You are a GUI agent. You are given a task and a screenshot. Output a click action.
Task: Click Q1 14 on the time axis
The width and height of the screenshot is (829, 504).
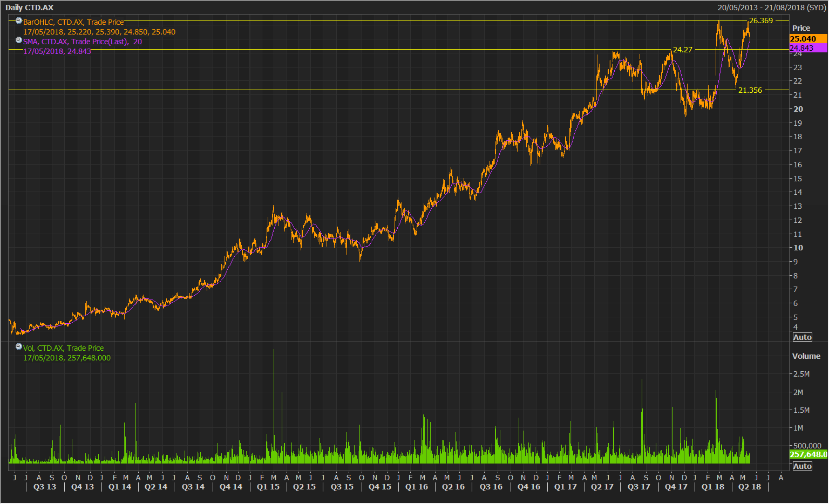pos(120,487)
